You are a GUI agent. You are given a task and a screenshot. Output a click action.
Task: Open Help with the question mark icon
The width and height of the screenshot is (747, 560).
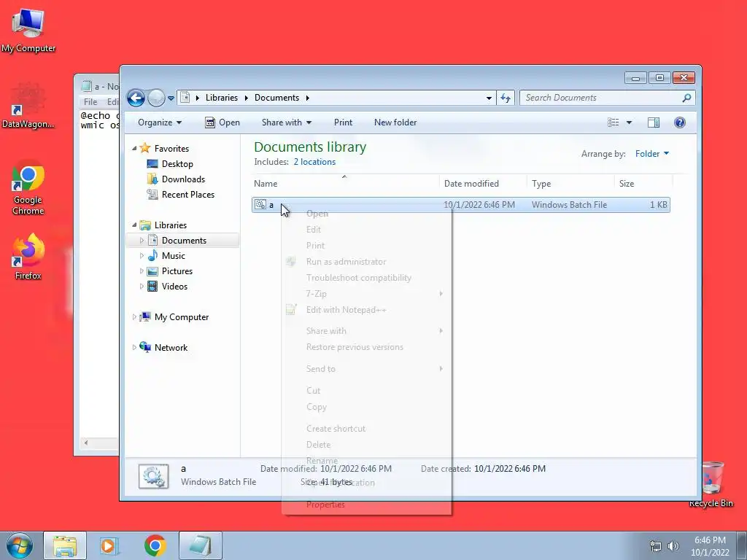(680, 122)
